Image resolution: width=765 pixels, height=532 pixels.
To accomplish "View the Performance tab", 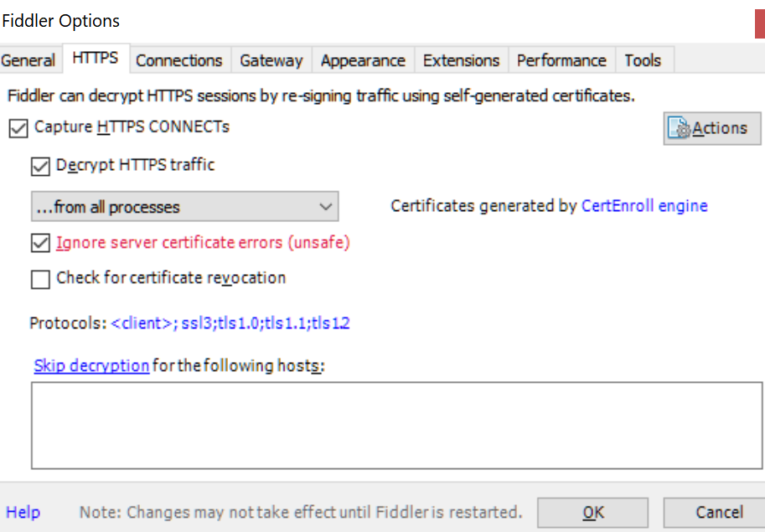I will tap(562, 60).
